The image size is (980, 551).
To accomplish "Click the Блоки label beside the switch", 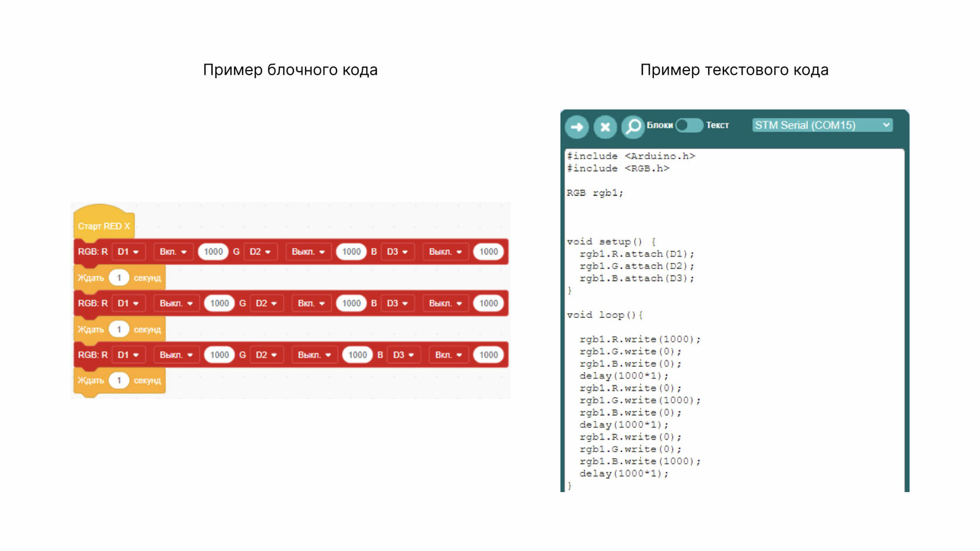I will pos(660,125).
